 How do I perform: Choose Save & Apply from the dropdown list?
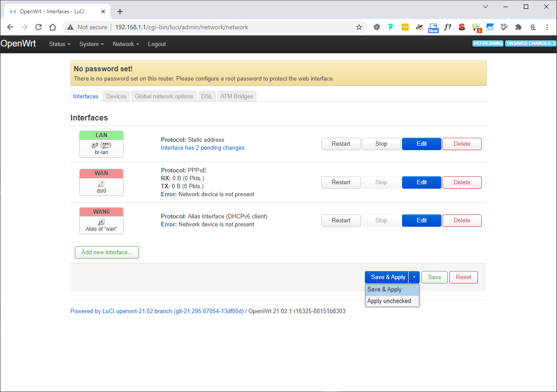coord(392,290)
